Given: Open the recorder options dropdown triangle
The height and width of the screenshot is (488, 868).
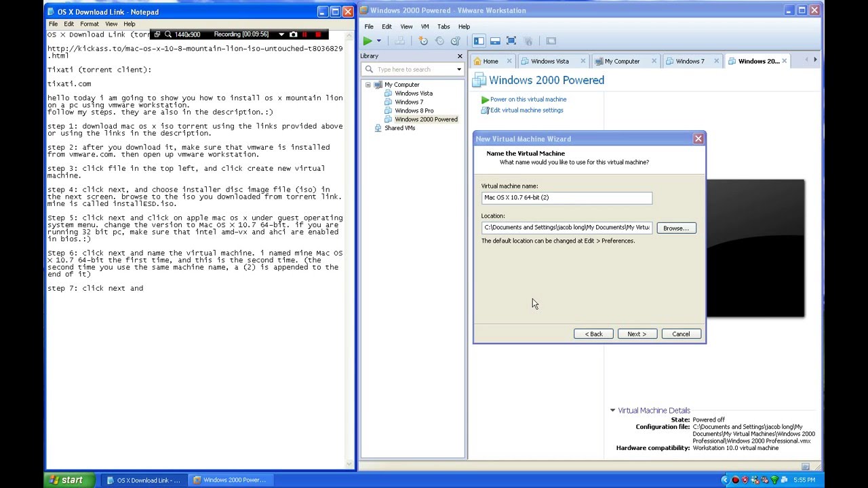Looking at the screenshot, I should click(281, 35).
